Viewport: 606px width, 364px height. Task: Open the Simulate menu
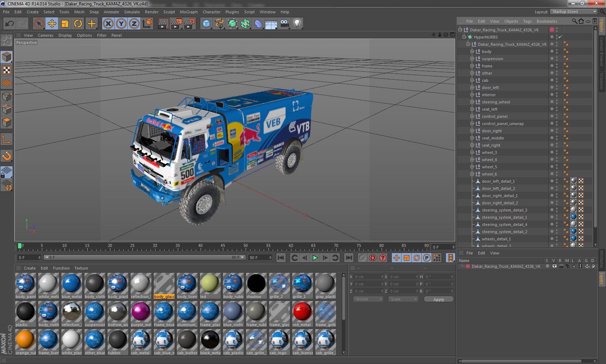(x=132, y=12)
